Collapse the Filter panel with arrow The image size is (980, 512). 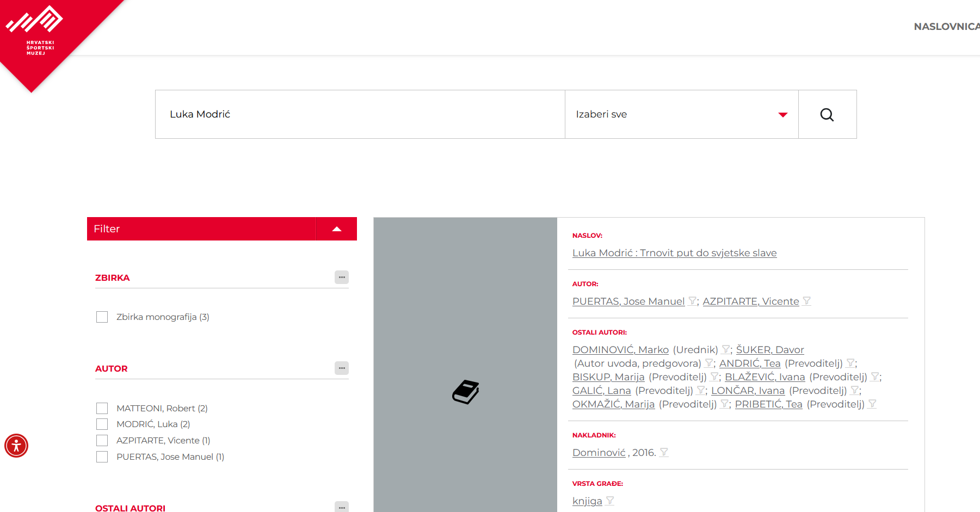(336, 229)
